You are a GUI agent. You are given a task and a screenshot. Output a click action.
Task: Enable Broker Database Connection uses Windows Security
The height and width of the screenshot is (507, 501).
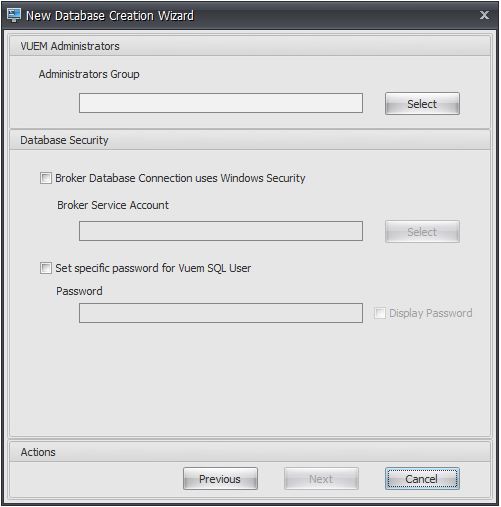point(46,178)
